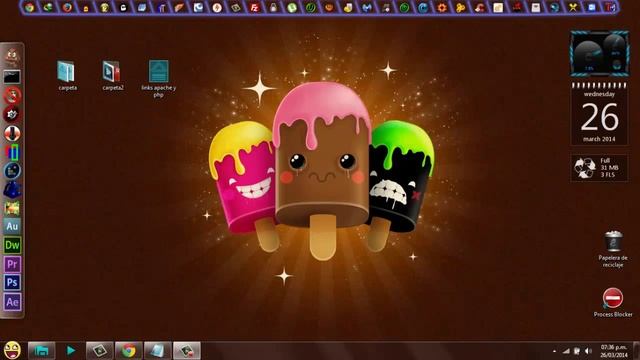Screen dimensions: 640x360
Task: Click the taskbar clock showing 07:36 p.m.
Action: [x=614, y=351]
